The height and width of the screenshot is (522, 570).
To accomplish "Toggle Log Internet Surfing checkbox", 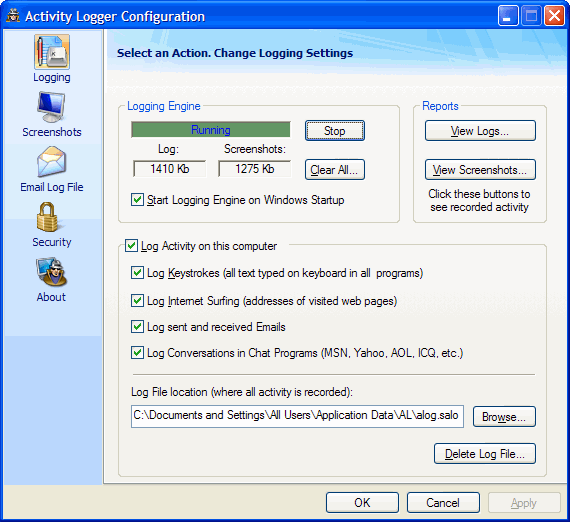I will tap(137, 301).
